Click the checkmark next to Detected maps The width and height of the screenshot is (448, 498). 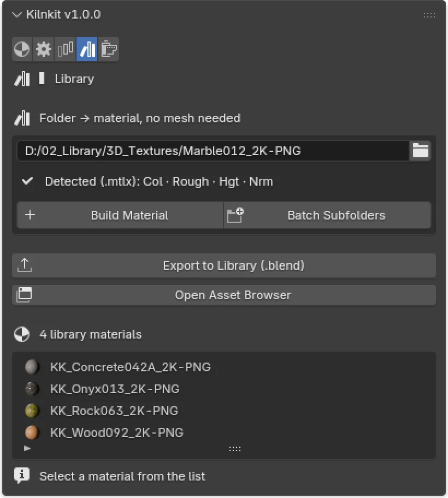(x=27, y=181)
